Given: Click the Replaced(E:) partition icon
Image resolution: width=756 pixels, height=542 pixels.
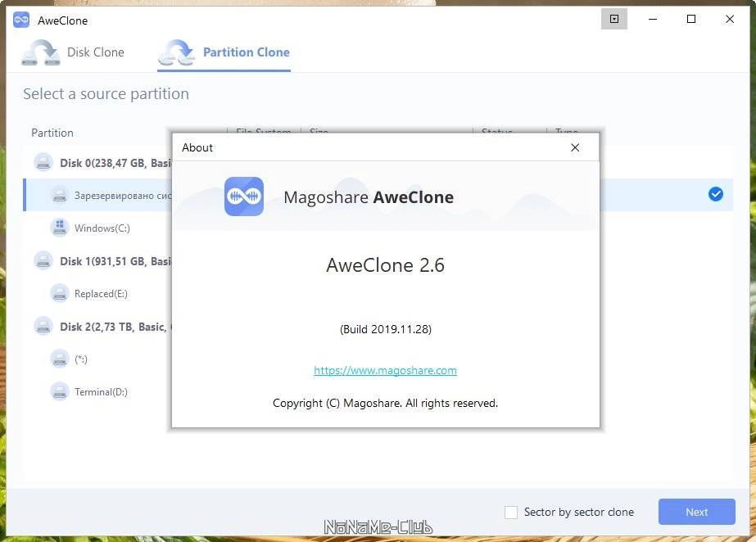Looking at the screenshot, I should click(60, 293).
